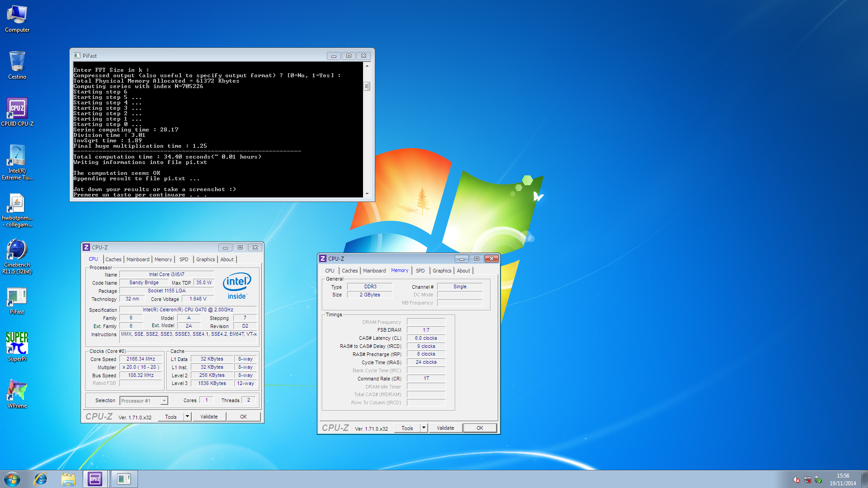Click OK button in right CPU-Z

pyautogui.click(x=480, y=428)
